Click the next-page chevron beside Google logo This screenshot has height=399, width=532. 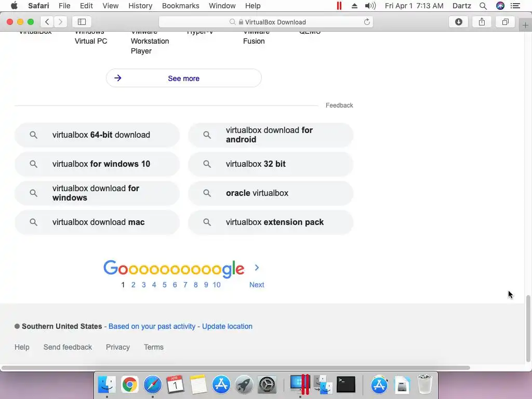pyautogui.click(x=257, y=268)
